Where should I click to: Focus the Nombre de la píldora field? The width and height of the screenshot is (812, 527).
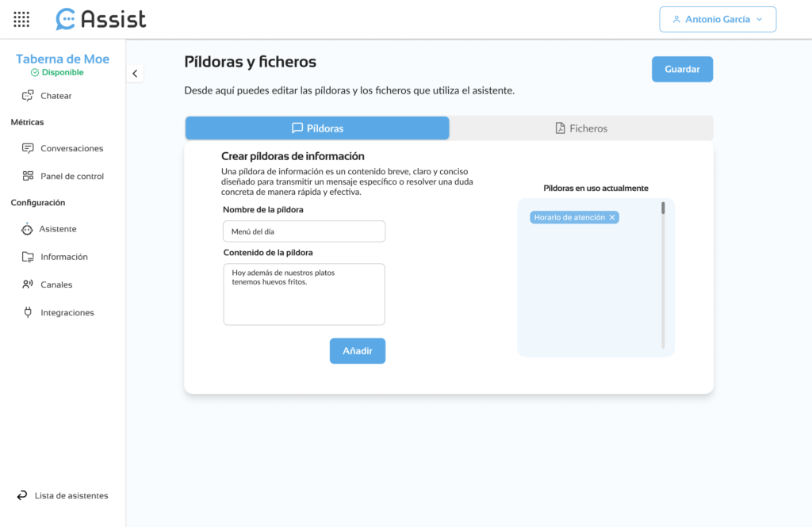[x=304, y=231]
